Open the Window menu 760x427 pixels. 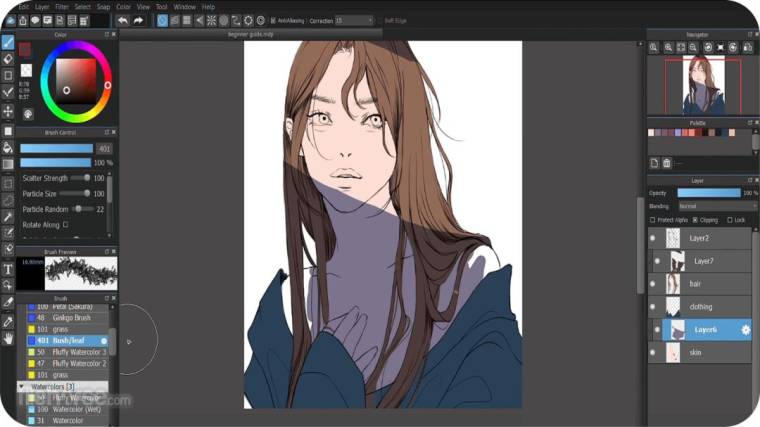(x=184, y=7)
